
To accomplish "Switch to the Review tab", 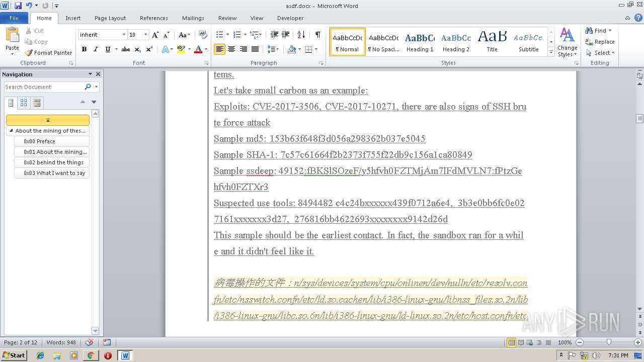I will tap(227, 18).
